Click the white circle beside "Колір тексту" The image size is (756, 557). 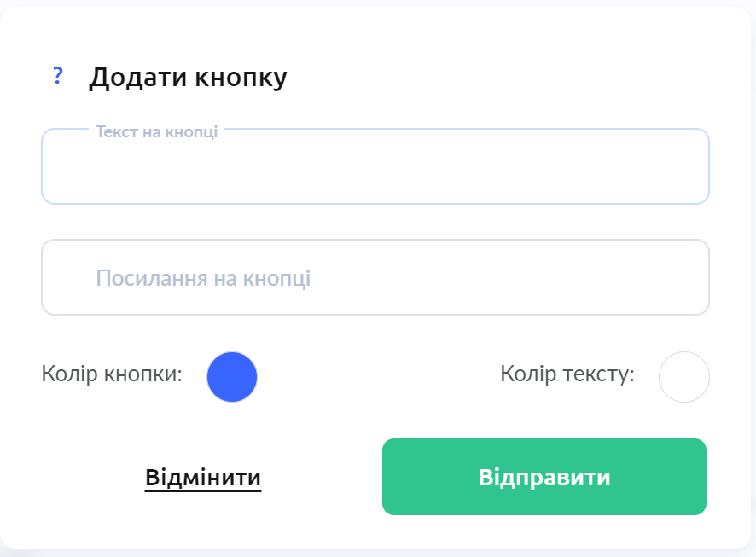684,377
